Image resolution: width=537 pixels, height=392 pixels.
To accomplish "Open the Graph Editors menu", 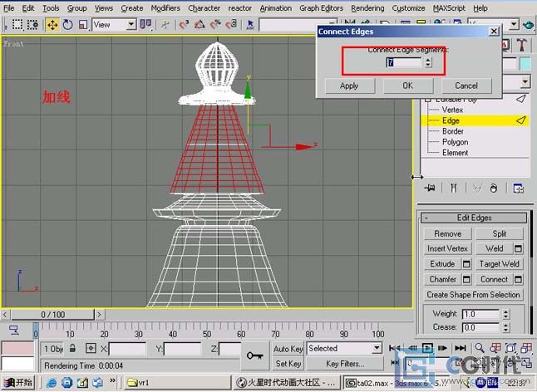I will (x=321, y=7).
